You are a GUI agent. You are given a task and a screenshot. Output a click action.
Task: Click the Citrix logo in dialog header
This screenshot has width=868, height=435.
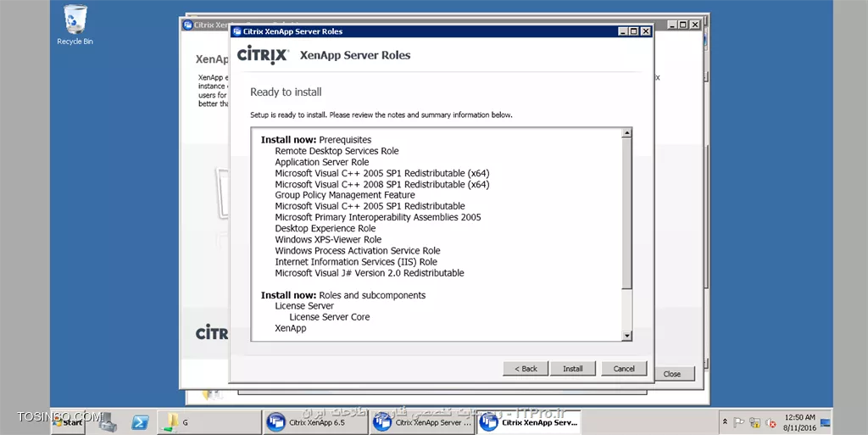tap(263, 55)
